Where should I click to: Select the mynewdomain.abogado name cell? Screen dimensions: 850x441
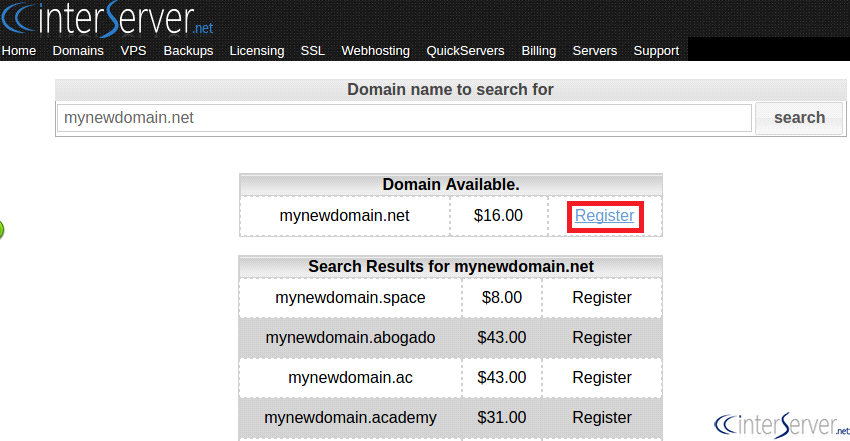click(x=350, y=338)
